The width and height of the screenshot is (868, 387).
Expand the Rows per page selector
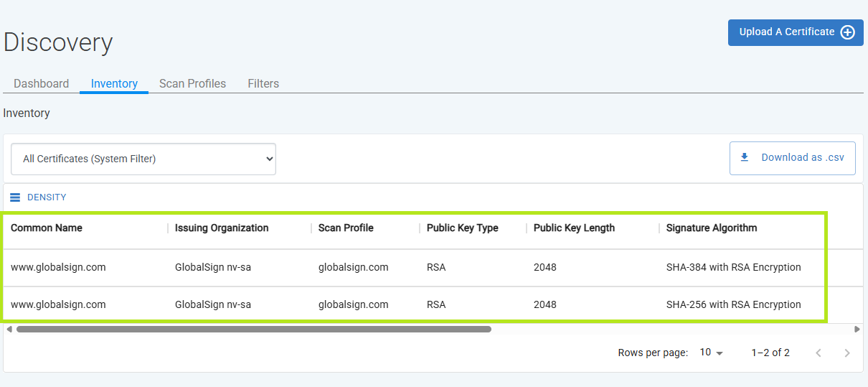coord(712,353)
